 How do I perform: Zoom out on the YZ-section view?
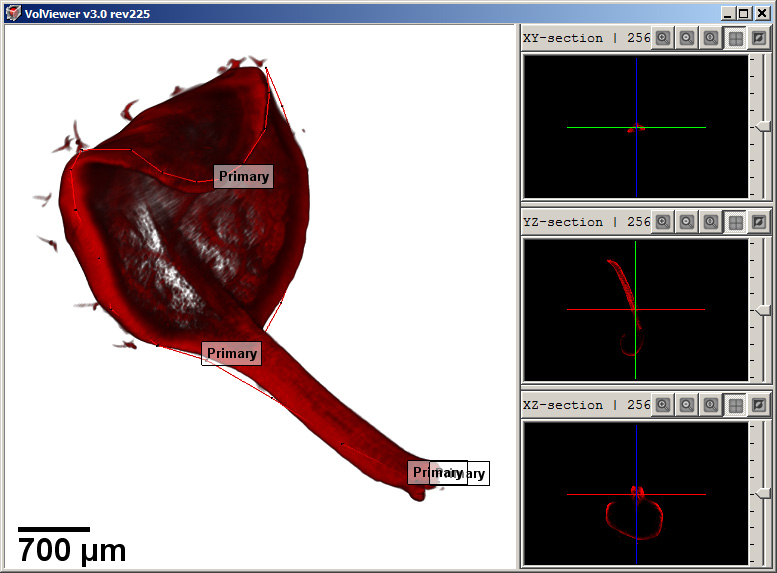pos(686,222)
